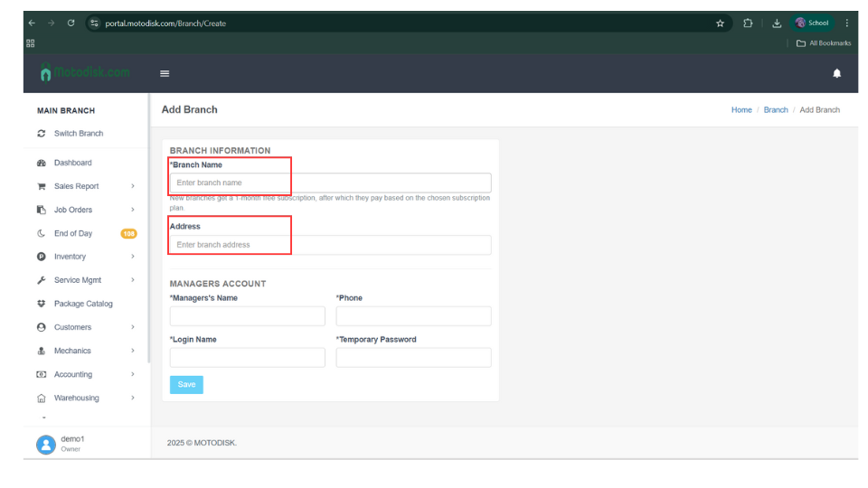Click the demo1 user avatar

coord(45,444)
